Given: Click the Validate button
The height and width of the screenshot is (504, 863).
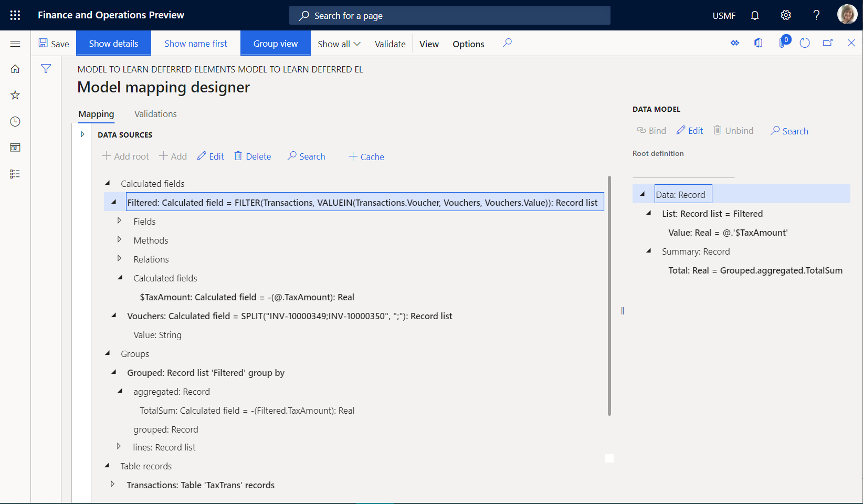Looking at the screenshot, I should coord(390,44).
